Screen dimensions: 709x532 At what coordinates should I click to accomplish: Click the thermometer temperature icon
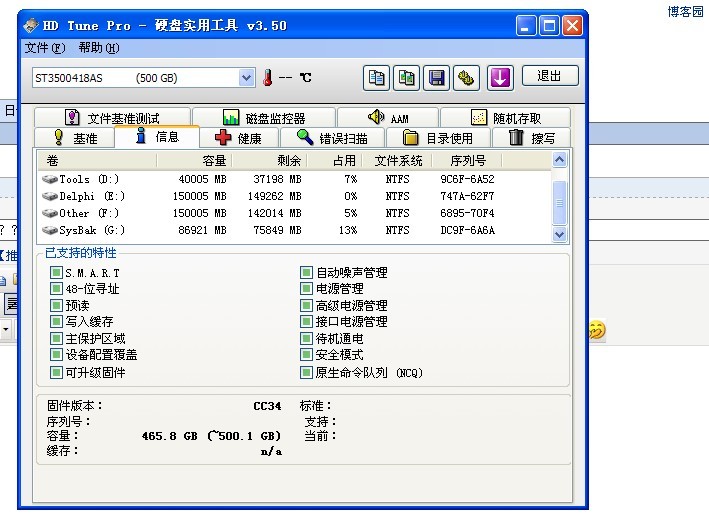click(x=268, y=78)
